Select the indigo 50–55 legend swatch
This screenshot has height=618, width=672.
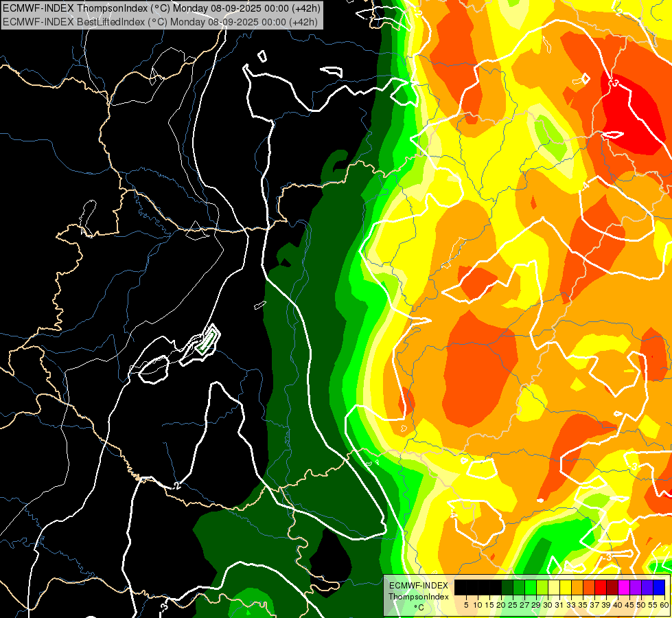point(647,587)
